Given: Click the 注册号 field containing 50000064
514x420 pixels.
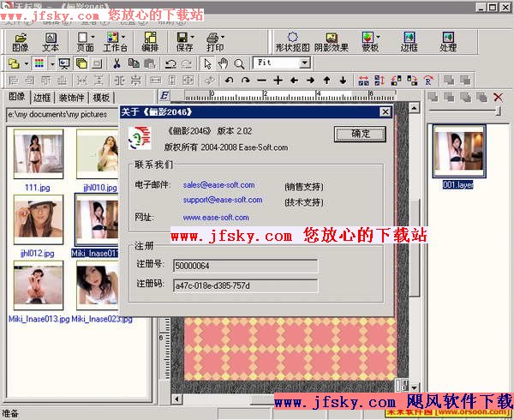Looking at the screenshot, I should pos(245,266).
